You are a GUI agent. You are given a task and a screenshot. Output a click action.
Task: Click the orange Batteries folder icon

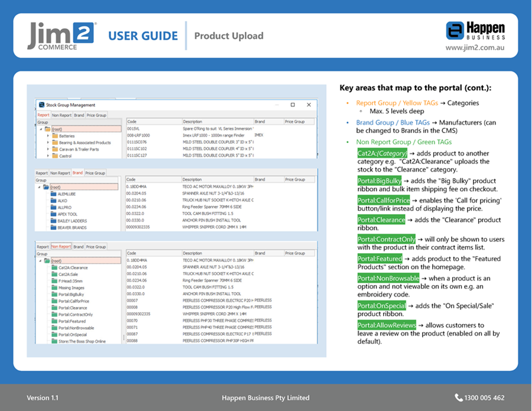click(x=55, y=136)
